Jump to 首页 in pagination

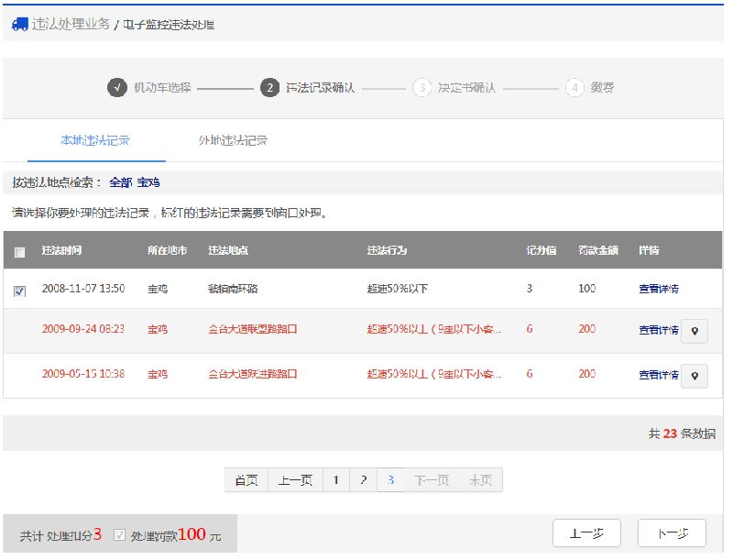click(x=246, y=480)
